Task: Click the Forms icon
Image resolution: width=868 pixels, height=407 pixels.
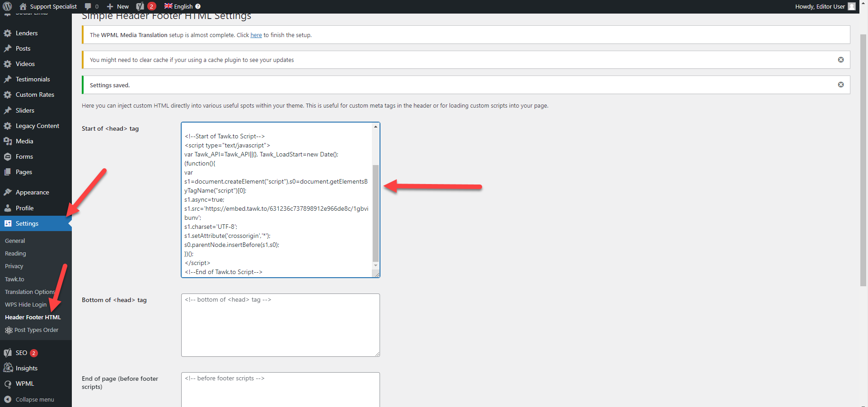Action: click(x=8, y=156)
